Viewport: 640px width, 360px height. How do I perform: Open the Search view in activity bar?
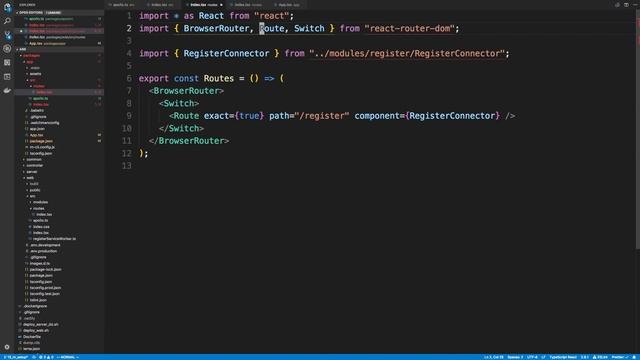[x=7, y=21]
